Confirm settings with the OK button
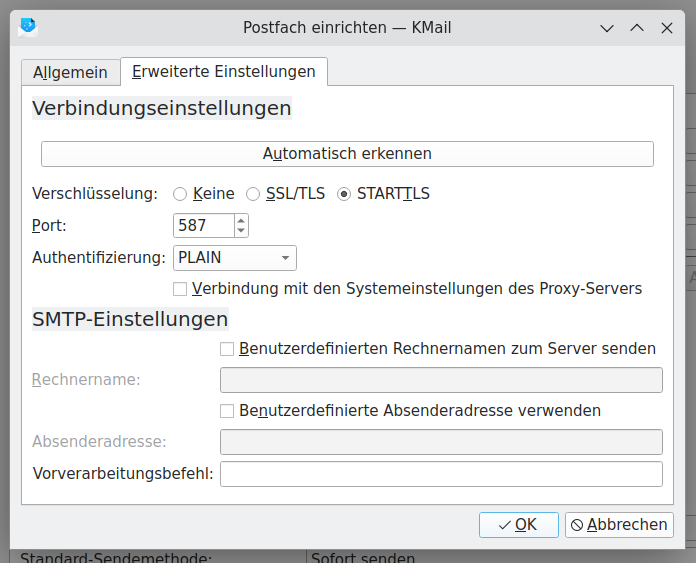This screenshot has height=563, width=696. click(518, 525)
